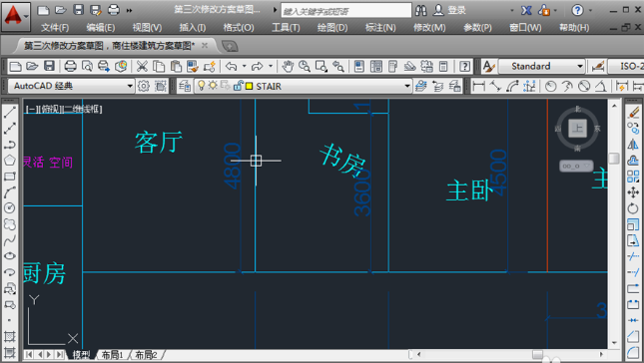The width and height of the screenshot is (644, 363).
Task: Open the 绘图(D) menu
Action: coord(332,28)
